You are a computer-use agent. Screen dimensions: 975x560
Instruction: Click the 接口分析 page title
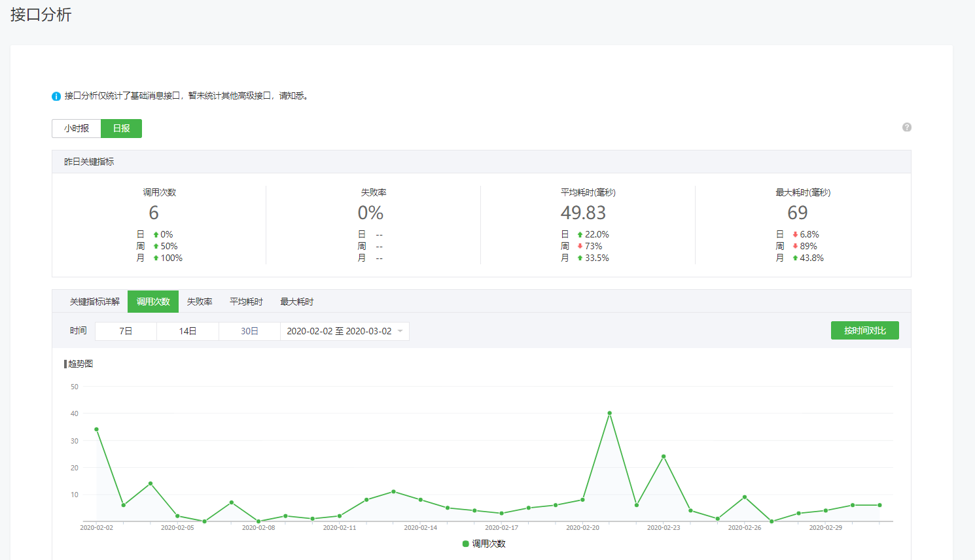41,14
